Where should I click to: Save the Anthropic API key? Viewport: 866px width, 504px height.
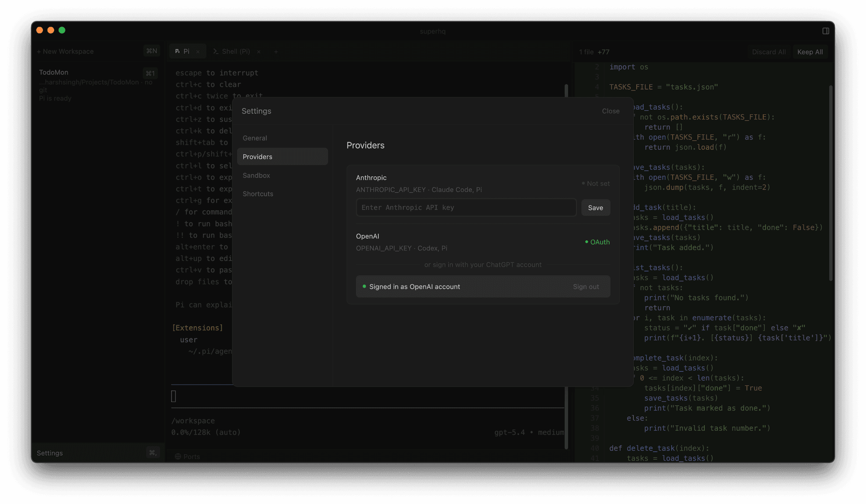click(x=595, y=208)
